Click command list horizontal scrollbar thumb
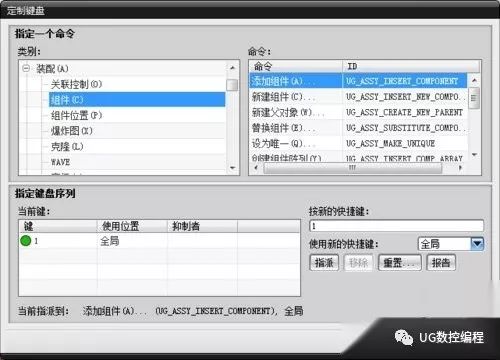The height and width of the screenshot is (360, 500). coord(353,168)
